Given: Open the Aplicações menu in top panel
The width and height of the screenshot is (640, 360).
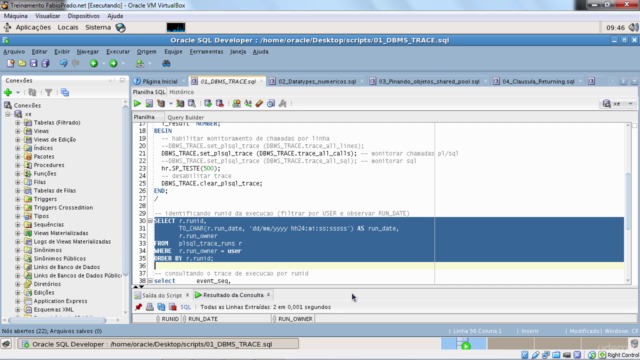Looking at the screenshot, I should click(x=33, y=27).
